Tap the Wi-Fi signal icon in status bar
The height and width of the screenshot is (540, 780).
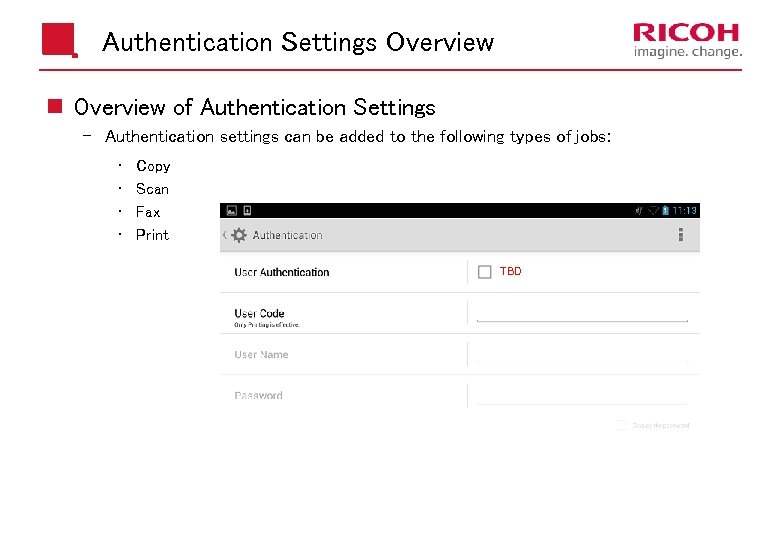point(653,210)
